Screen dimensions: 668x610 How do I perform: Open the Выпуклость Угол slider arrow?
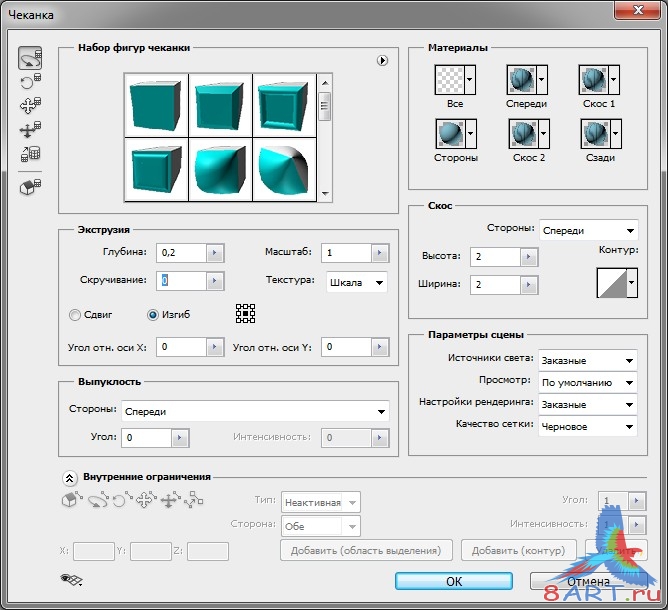coord(180,437)
